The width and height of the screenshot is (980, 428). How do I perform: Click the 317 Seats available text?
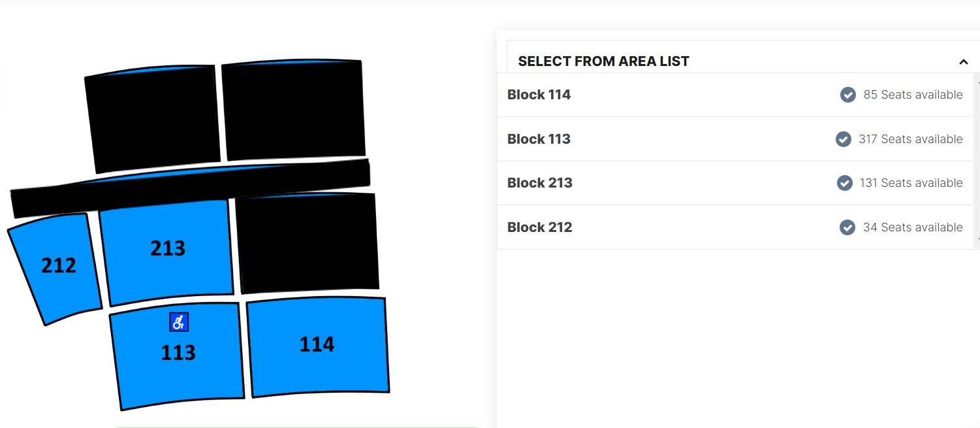(x=911, y=139)
